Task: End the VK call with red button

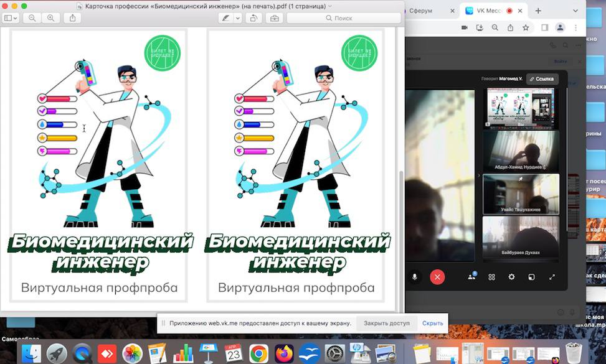Action: point(437,277)
